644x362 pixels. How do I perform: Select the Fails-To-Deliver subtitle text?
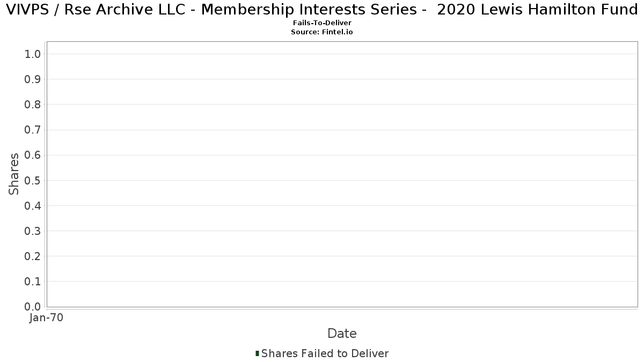(322, 24)
